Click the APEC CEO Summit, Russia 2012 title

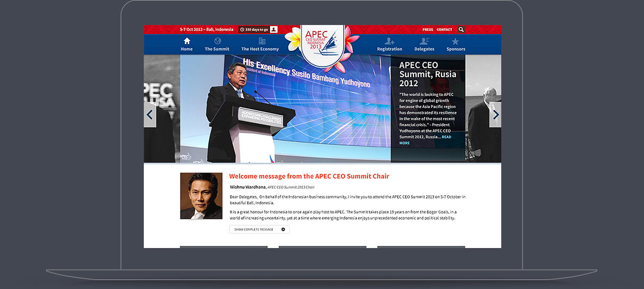pyautogui.click(x=428, y=74)
